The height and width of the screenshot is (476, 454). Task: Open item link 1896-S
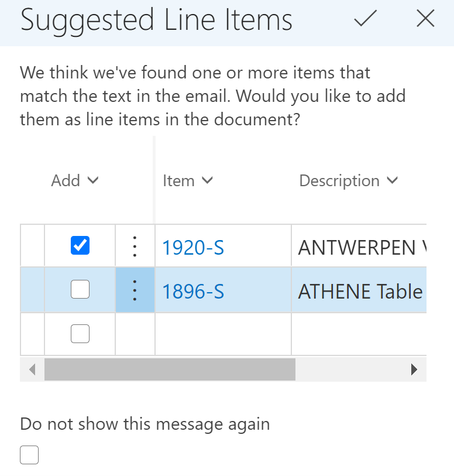[193, 292]
